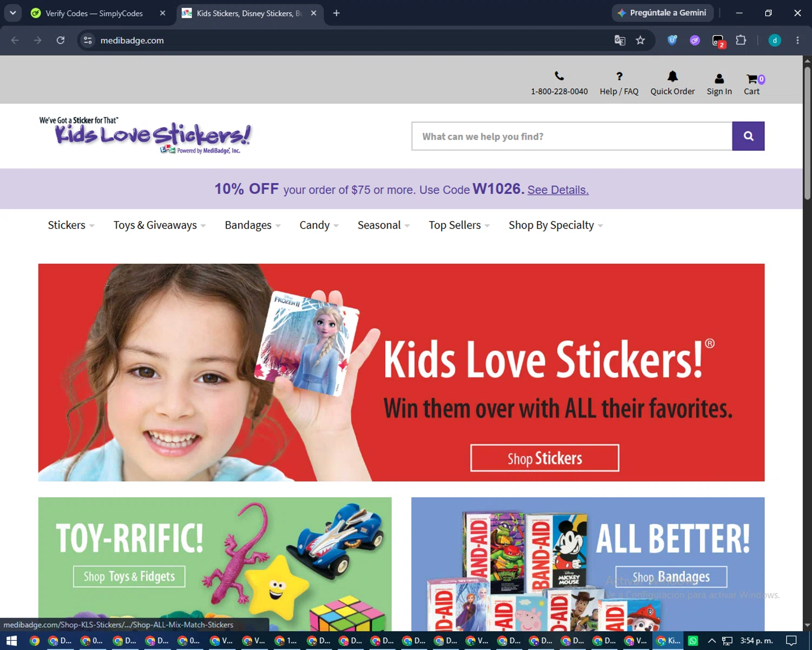Expand the Stickers navigation menu
Viewport: 812px width, 650px height.
coord(71,225)
